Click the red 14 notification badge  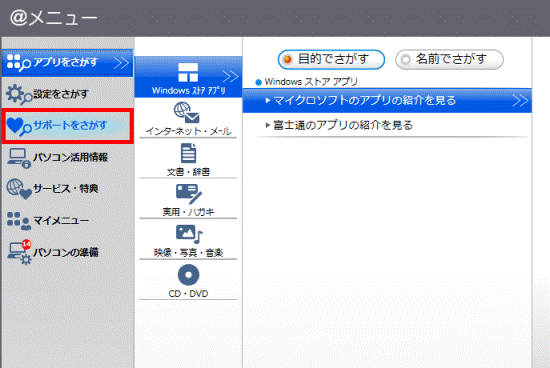(27, 244)
